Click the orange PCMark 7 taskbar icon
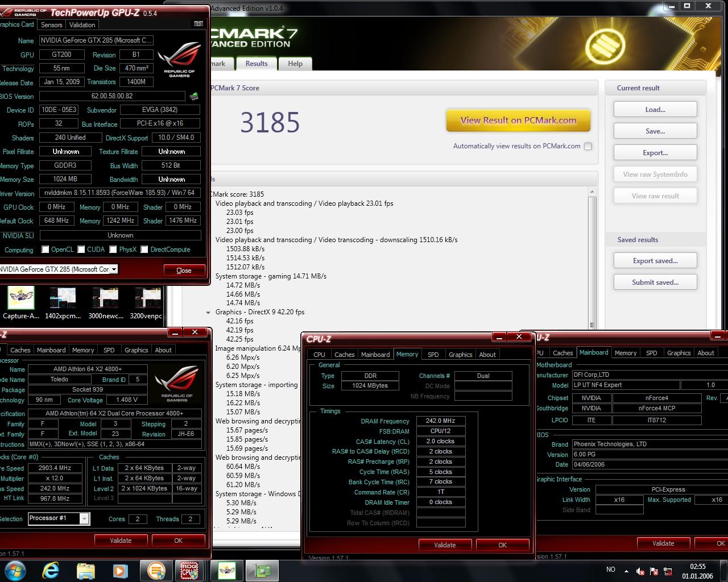 pyautogui.click(x=155, y=570)
